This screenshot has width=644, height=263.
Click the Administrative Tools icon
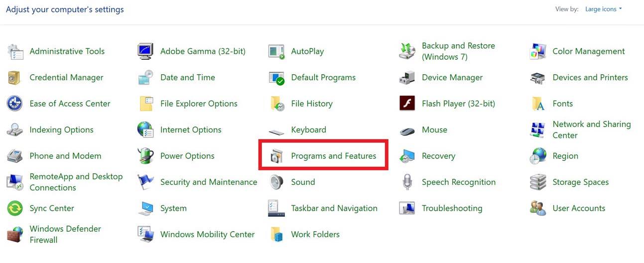(x=15, y=51)
